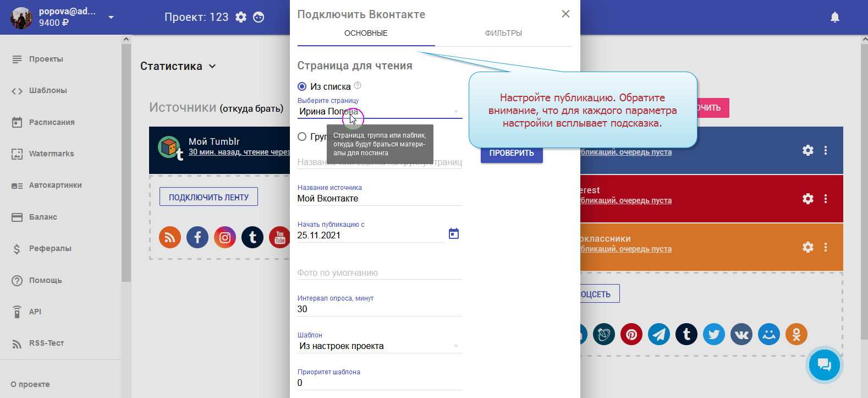The image size is (868, 398).
Task: Click the Telegram social network icon
Action: coord(659,334)
